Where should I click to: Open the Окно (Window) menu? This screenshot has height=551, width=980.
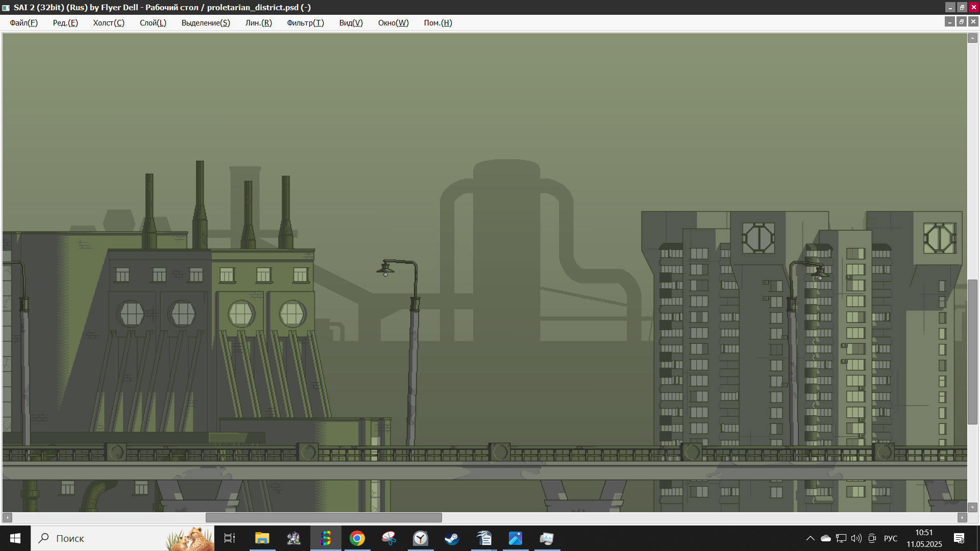point(393,23)
